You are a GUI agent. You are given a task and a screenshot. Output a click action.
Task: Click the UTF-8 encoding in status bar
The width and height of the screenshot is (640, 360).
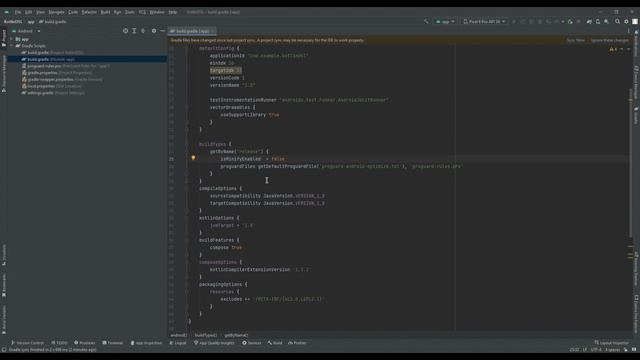tap(596, 350)
